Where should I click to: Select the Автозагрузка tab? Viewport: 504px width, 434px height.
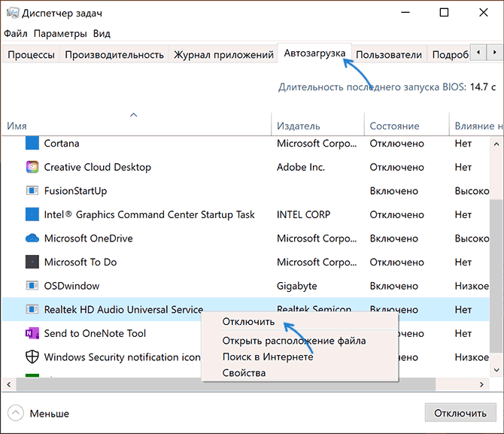pos(314,53)
